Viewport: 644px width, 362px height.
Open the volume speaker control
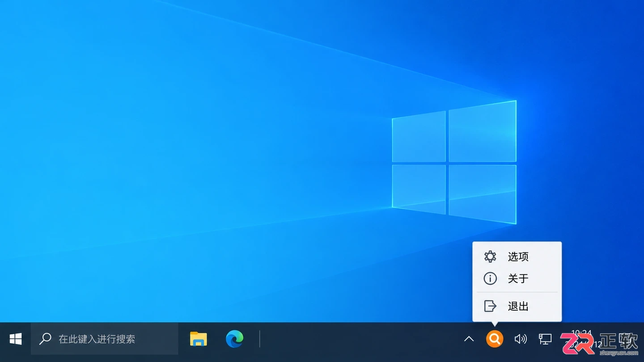pyautogui.click(x=521, y=339)
